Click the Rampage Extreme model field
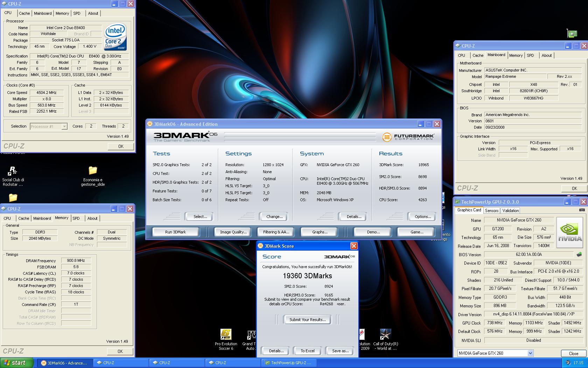The image size is (588, 368). tap(516, 76)
